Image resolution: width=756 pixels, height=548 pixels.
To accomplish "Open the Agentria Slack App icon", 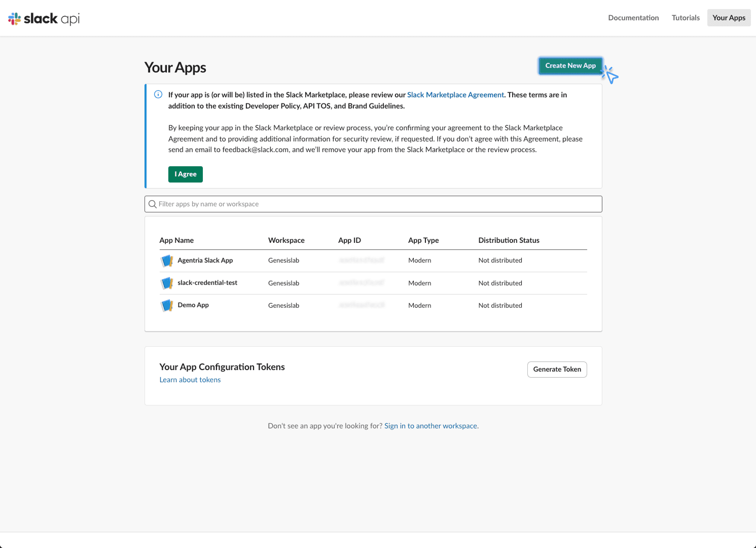I will (x=167, y=261).
